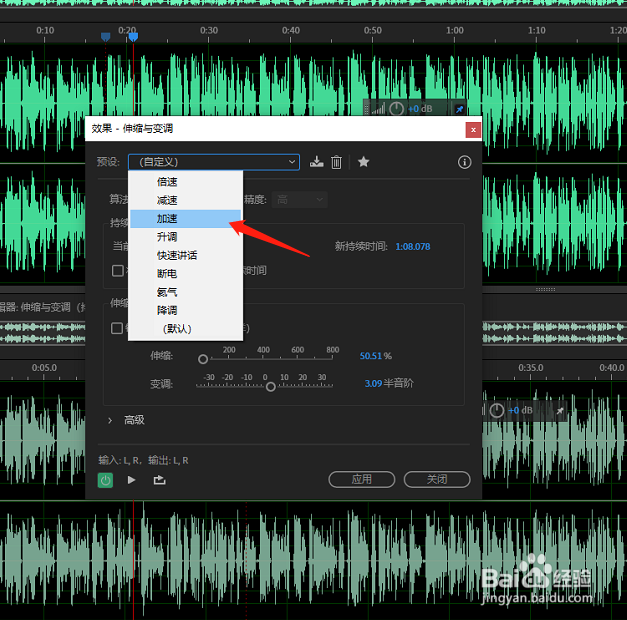The height and width of the screenshot is (620, 627).
Task: Select the 降调 preset
Action: pos(186,310)
